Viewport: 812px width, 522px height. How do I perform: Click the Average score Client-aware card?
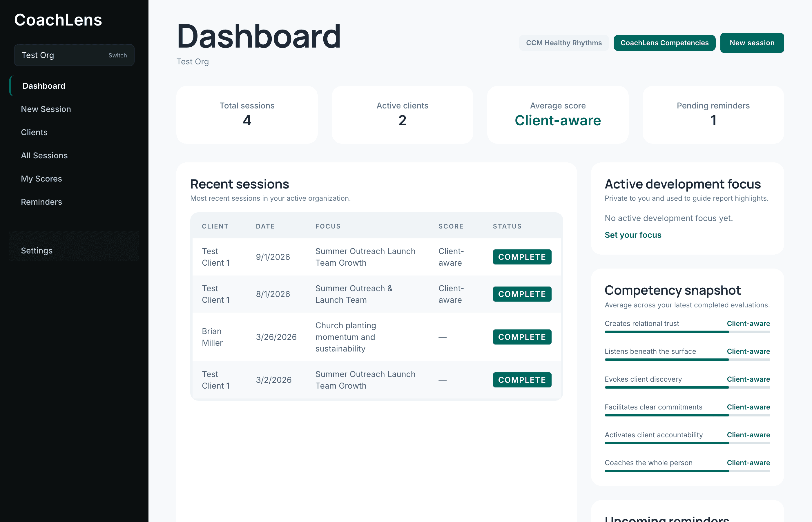(558, 115)
